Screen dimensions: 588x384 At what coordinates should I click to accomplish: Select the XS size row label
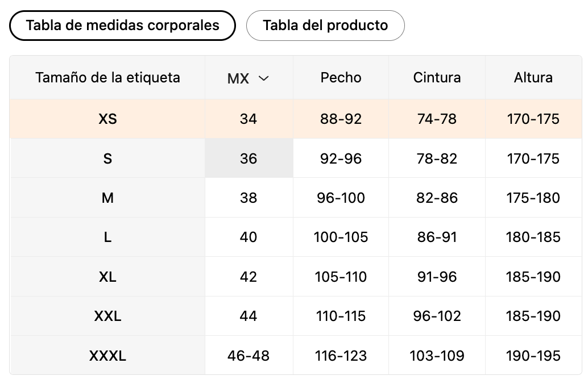pos(107,119)
